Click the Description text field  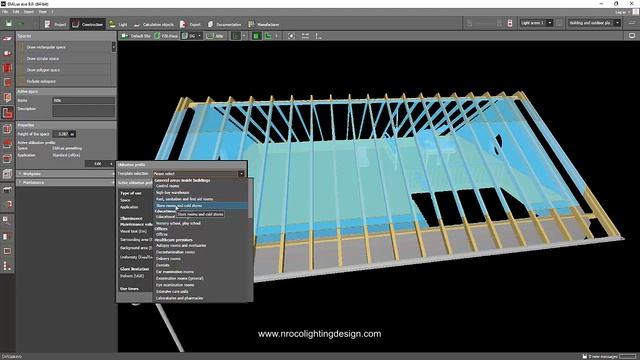(83, 111)
